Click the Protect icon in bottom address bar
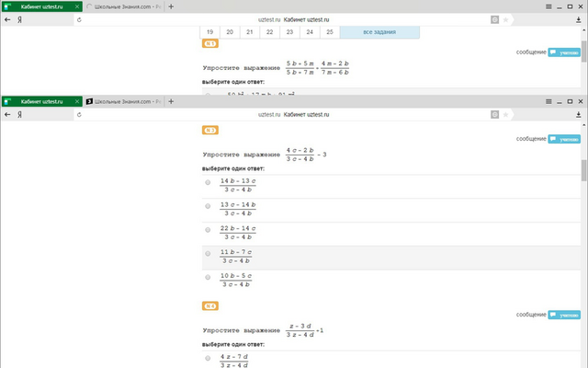This screenshot has width=588, height=368. (494, 114)
